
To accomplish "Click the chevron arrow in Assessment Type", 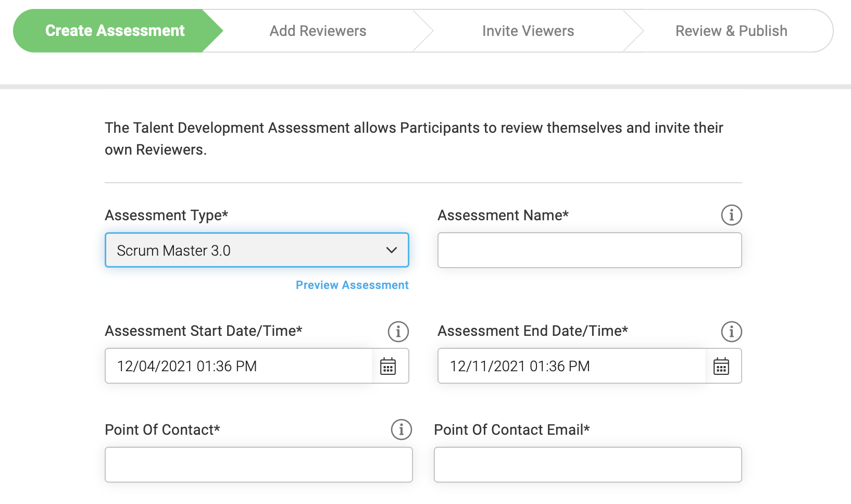I will click(x=392, y=250).
